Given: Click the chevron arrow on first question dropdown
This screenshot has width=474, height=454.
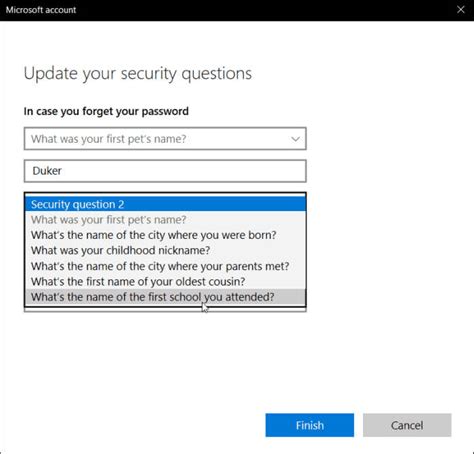Looking at the screenshot, I should tap(295, 139).
